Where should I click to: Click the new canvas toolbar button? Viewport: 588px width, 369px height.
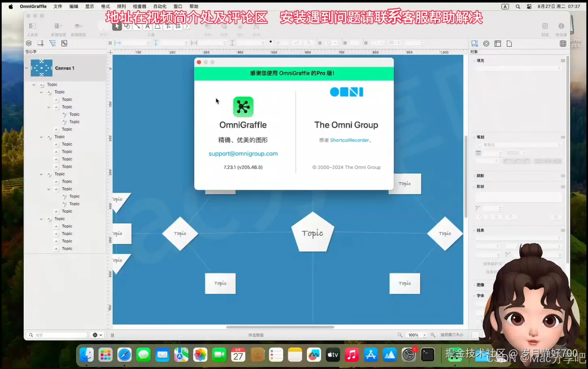click(x=57, y=26)
